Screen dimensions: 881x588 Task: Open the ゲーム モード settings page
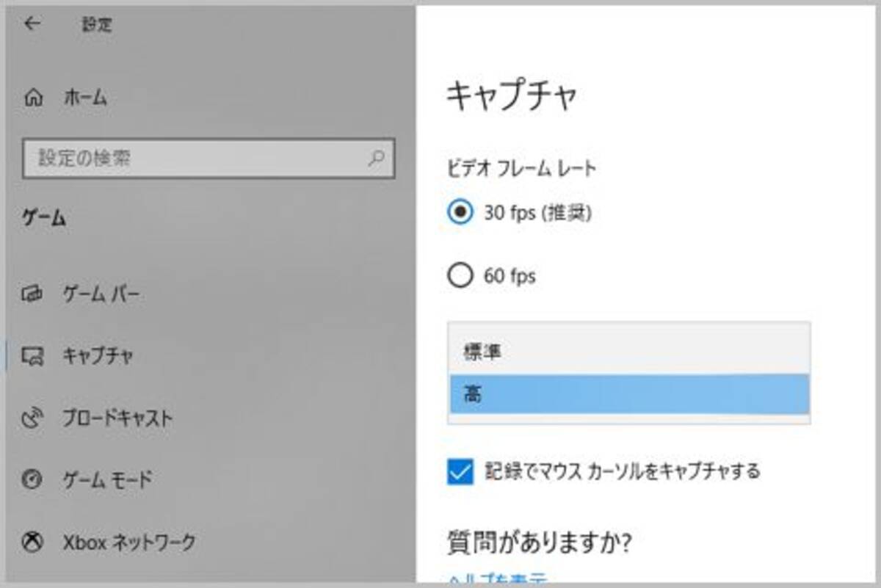click(x=107, y=481)
